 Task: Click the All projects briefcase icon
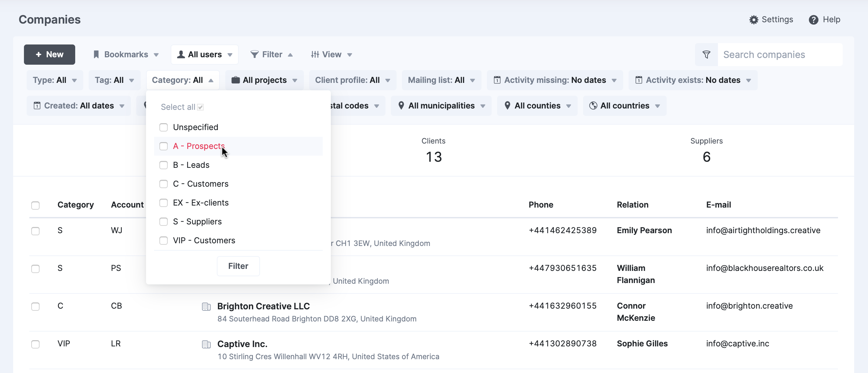point(236,80)
